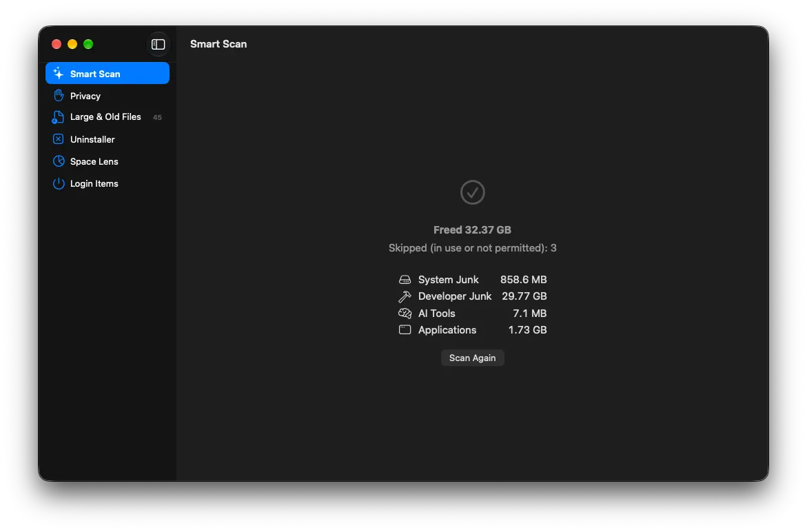The width and height of the screenshot is (807, 532).
Task: Click the Smart Scan sparkle icon
Action: 58,73
